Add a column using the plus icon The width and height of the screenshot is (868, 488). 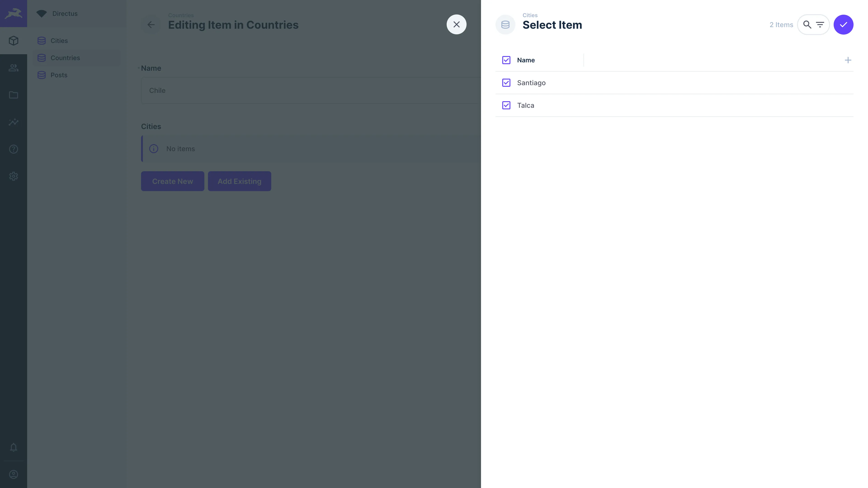pos(848,60)
